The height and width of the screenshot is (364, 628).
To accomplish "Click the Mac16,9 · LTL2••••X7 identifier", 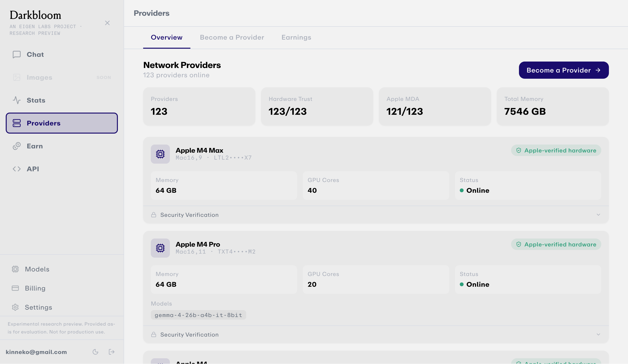I will click(x=214, y=158).
